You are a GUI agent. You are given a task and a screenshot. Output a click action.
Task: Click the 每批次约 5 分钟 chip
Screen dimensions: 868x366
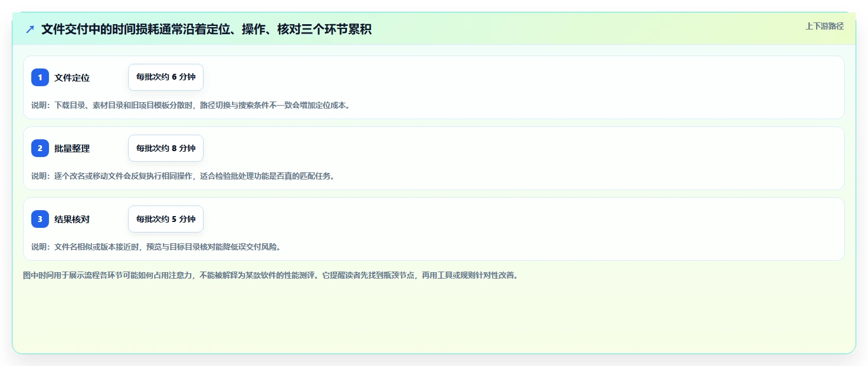click(x=166, y=219)
